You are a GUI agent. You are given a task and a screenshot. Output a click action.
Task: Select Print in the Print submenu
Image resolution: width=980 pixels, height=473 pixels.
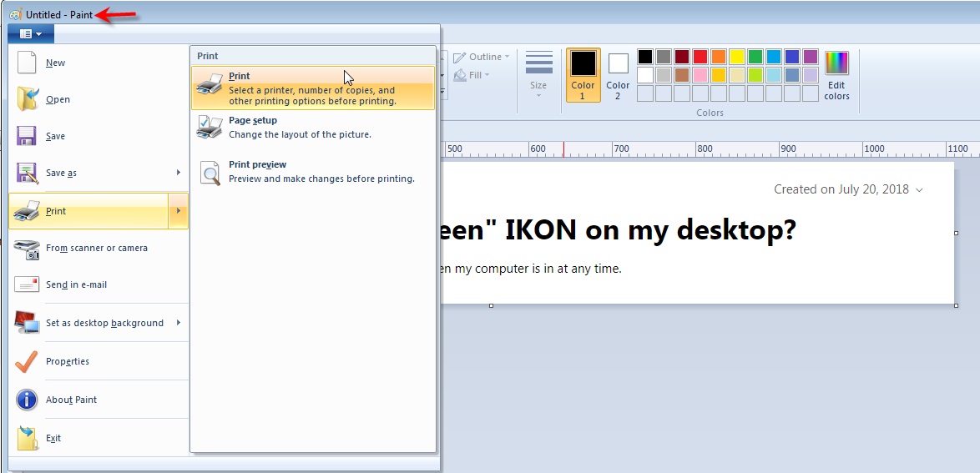click(312, 88)
